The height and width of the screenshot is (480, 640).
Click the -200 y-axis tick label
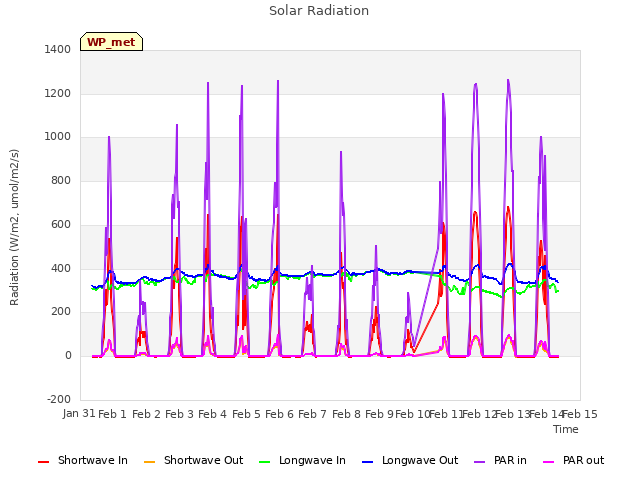[x=59, y=399]
